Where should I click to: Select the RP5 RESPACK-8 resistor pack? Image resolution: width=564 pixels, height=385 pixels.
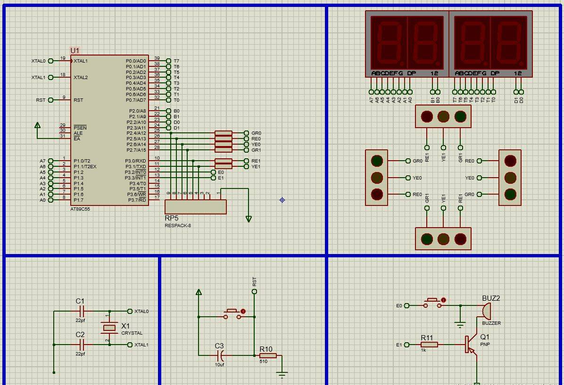coord(196,207)
